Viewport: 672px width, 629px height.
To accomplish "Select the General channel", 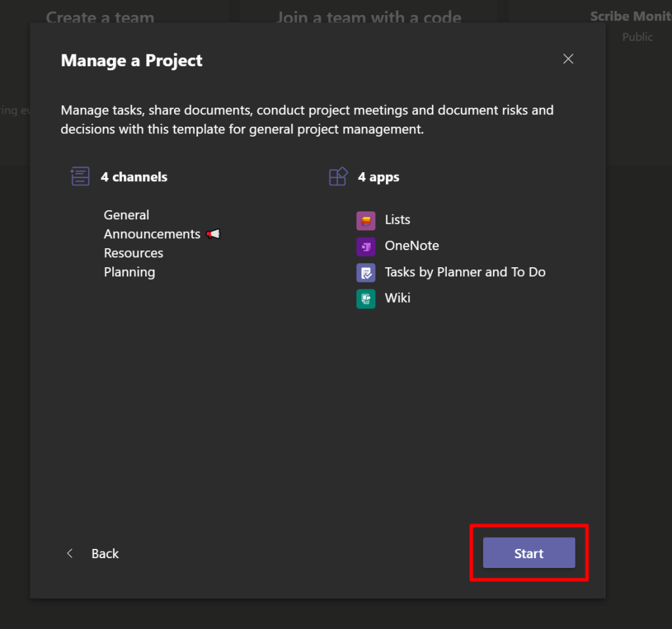I will 127,215.
